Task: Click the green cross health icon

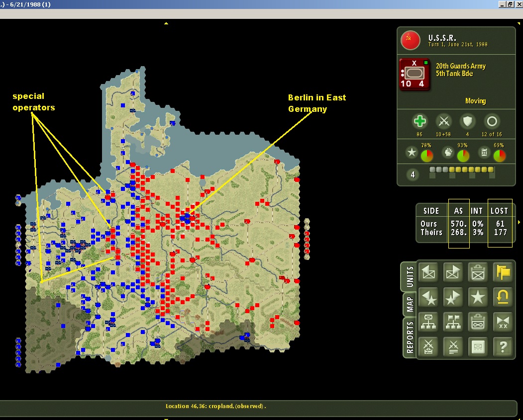Action: 419,121
